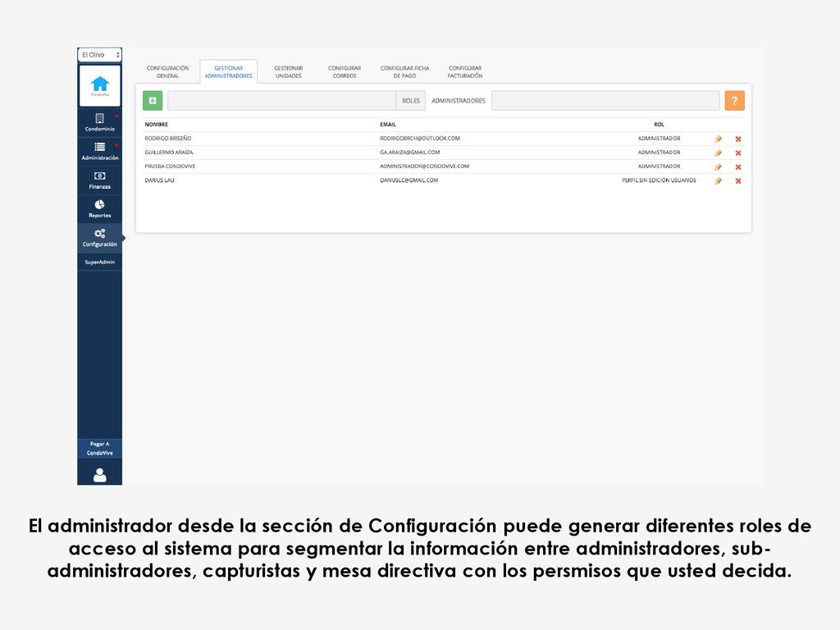Click the Email column header

click(388, 125)
